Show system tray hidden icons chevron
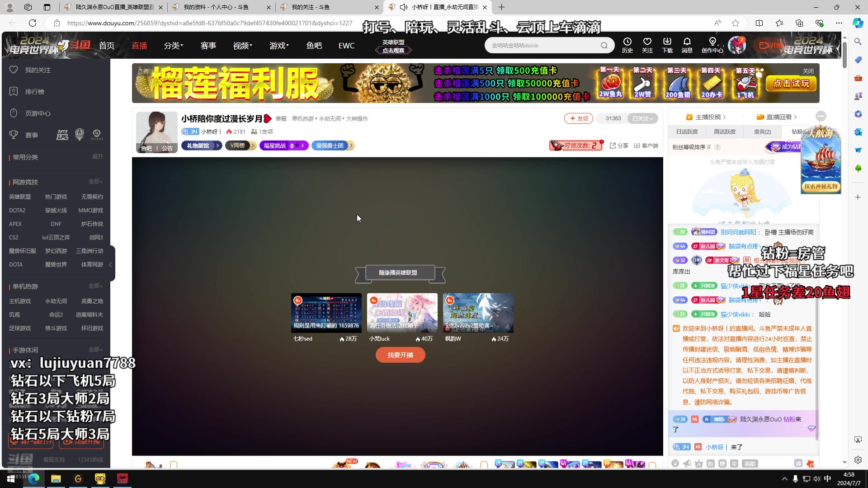Viewport: 868px width, 488px height. 784,479
